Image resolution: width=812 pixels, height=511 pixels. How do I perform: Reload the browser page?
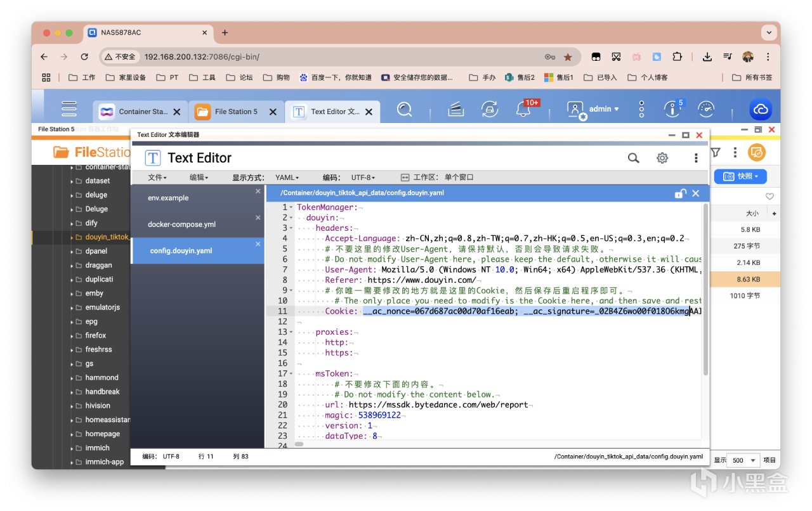84,57
